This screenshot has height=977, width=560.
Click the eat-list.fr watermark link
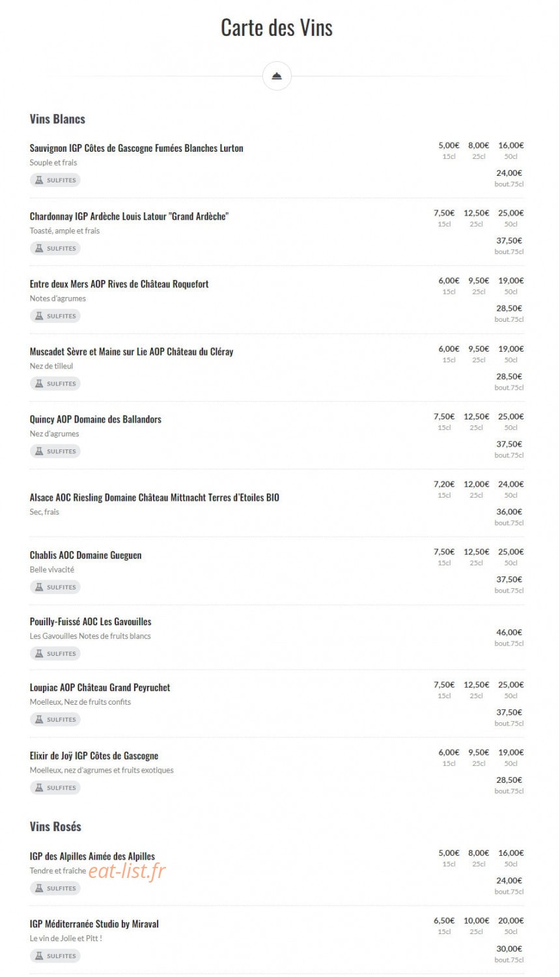click(x=127, y=871)
